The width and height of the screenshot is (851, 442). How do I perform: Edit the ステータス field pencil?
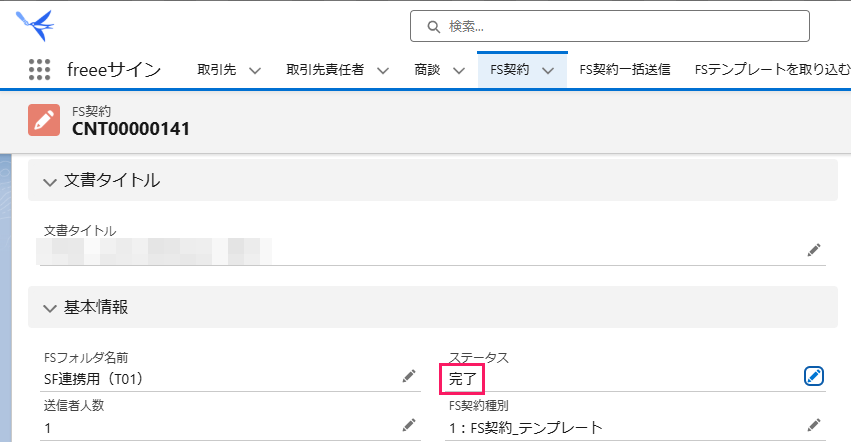point(814,376)
